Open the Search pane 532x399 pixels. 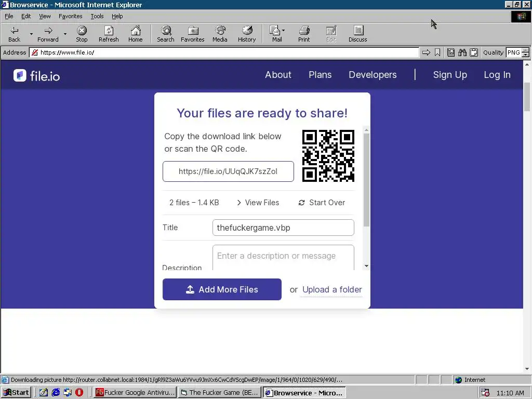point(166,34)
